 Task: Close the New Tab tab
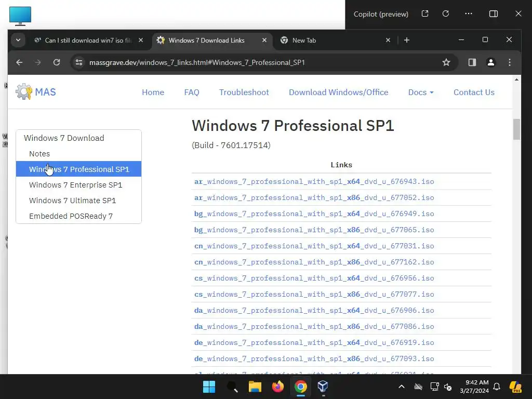[x=388, y=40]
